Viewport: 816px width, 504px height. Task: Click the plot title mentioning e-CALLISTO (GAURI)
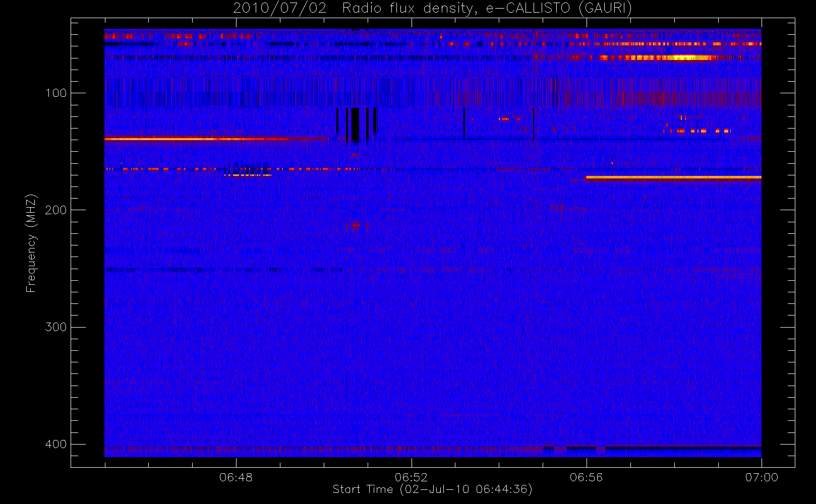pyautogui.click(x=432, y=8)
